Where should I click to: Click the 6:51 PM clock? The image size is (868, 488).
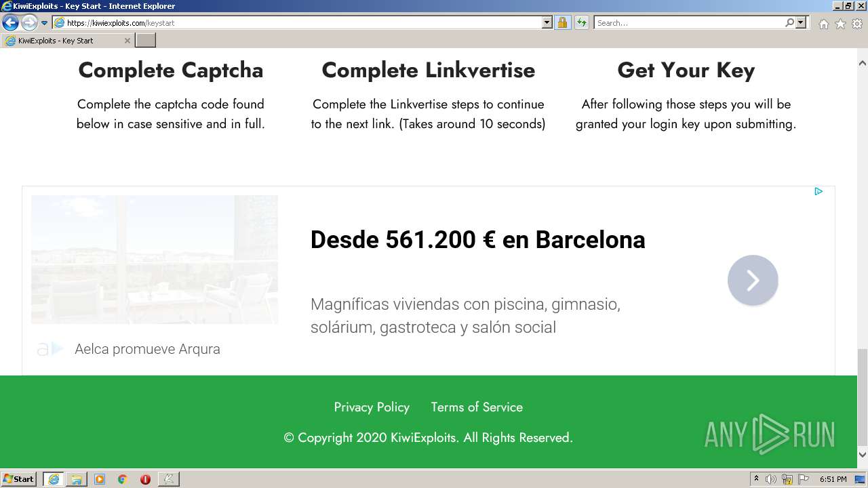(833, 479)
